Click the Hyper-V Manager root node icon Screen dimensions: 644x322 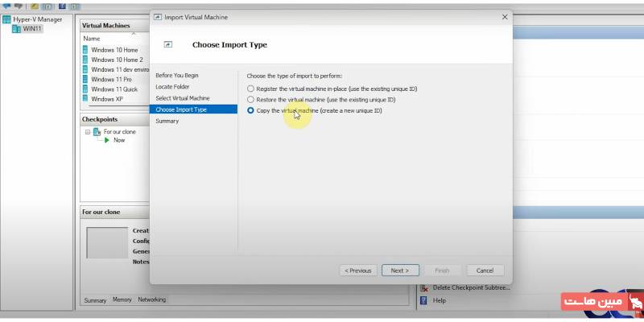click(6, 19)
